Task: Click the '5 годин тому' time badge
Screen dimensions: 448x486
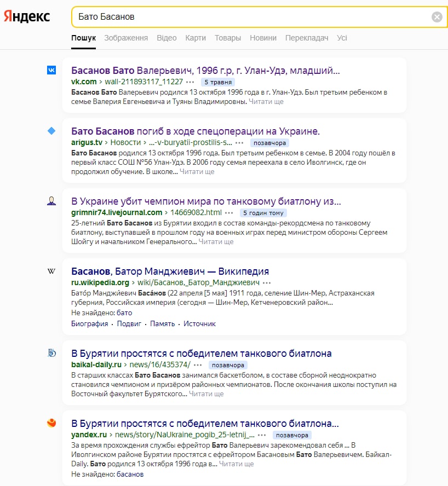Action: (263, 213)
